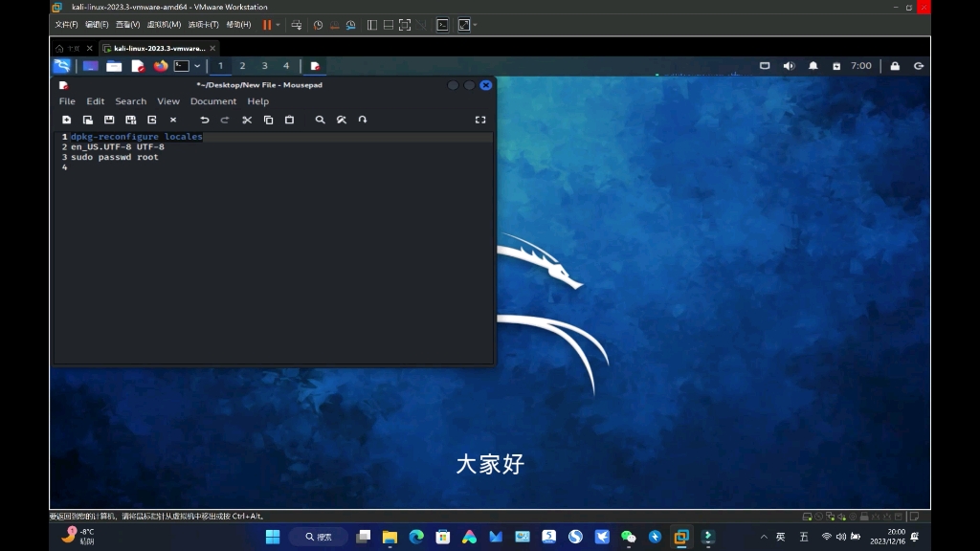This screenshot has width=980, height=551.
Task: Copy selection using Mousepad toolbar
Action: [268, 120]
